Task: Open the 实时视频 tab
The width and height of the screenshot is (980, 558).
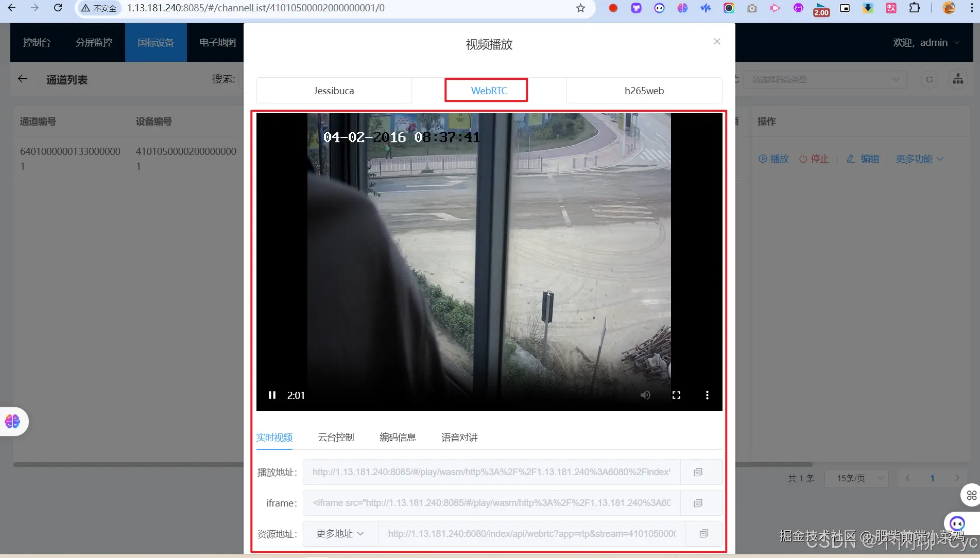Action: (x=274, y=438)
